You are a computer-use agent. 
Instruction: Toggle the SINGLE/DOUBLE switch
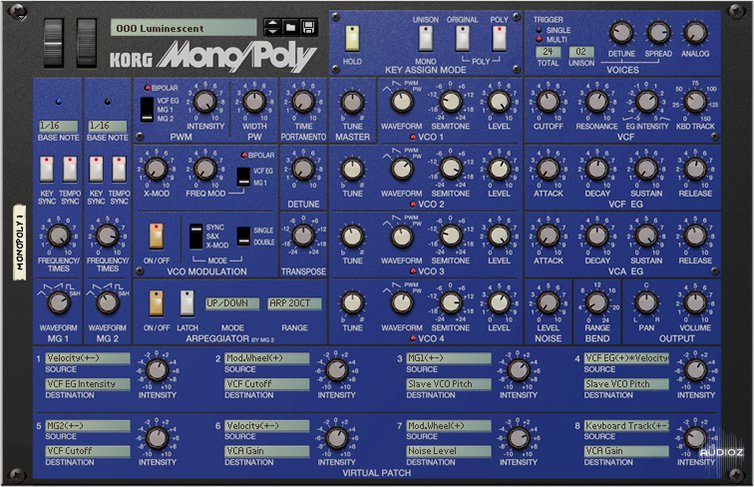coord(244,236)
